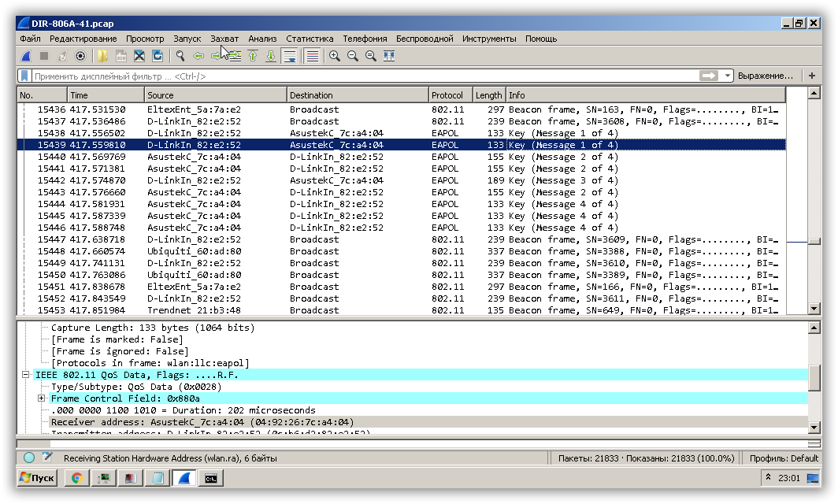The height and width of the screenshot is (504, 838).
Task: Close the capture file via toolbar icon
Action: point(139,56)
